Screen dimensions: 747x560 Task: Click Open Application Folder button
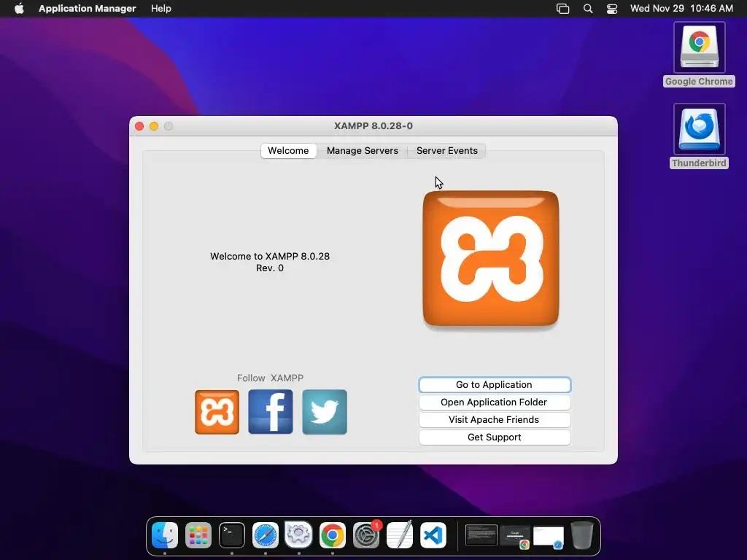[x=495, y=402]
